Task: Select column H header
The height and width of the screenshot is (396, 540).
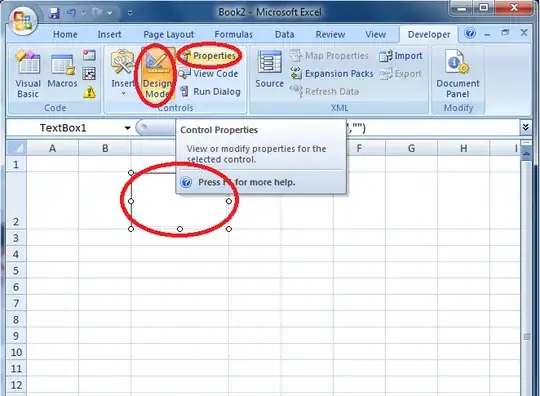Action: tap(464, 148)
